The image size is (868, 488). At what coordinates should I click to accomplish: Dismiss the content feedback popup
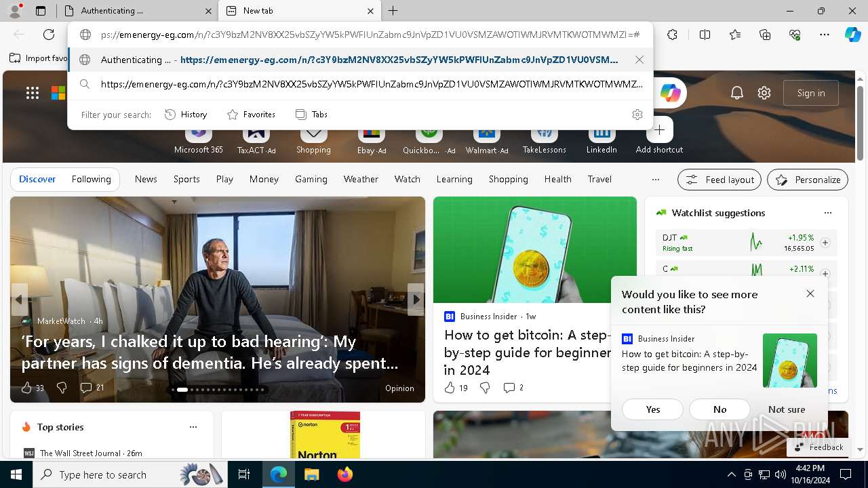click(810, 293)
